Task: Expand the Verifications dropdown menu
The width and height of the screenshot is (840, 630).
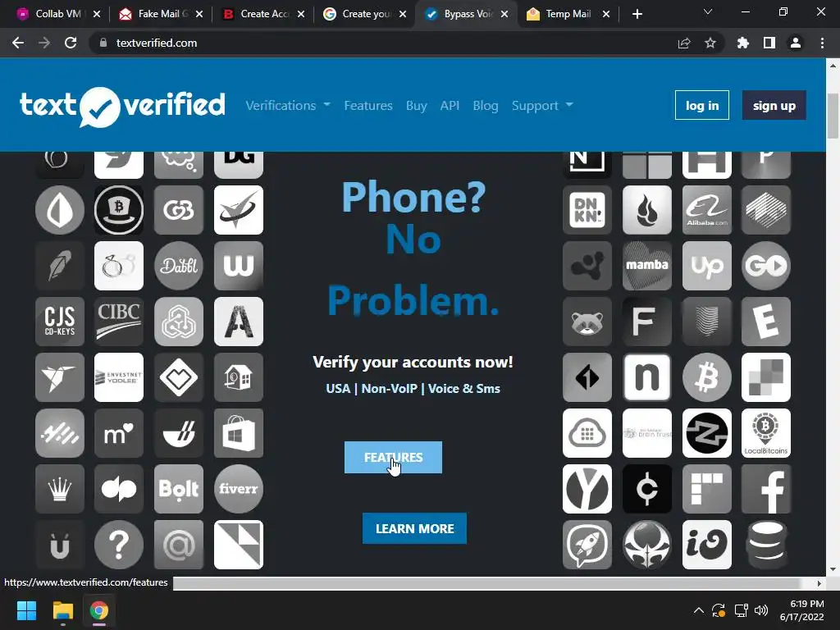Action: click(x=288, y=106)
